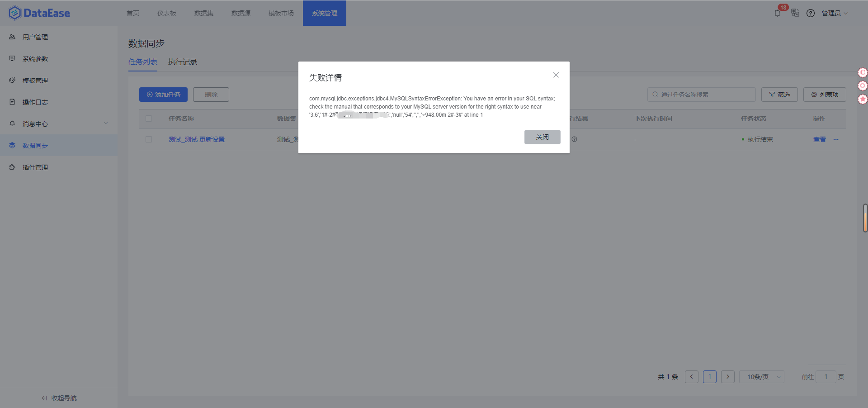
Task: Open the help question mark icon
Action: tap(811, 13)
